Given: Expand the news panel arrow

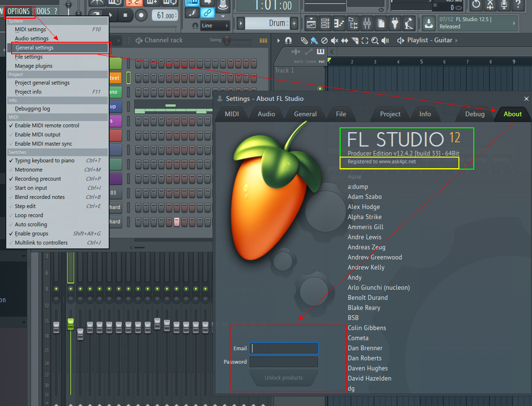Looking at the screenshot, I should [514, 23].
